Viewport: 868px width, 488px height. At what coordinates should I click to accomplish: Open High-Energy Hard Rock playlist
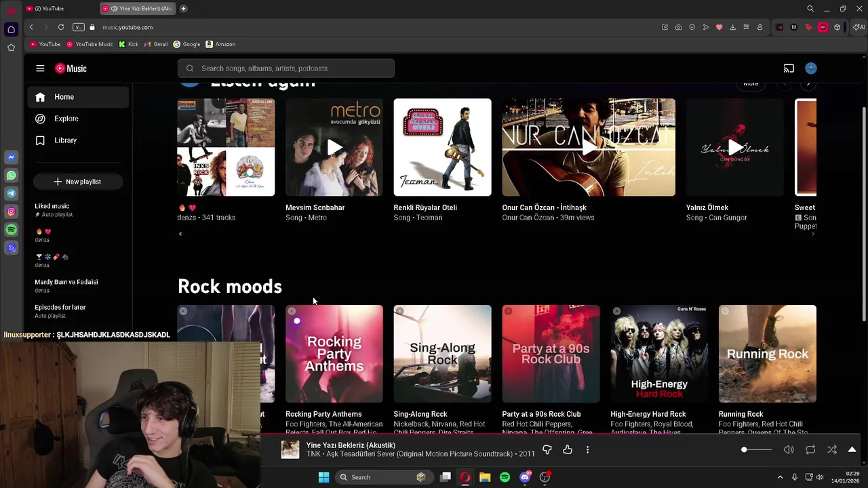point(659,354)
